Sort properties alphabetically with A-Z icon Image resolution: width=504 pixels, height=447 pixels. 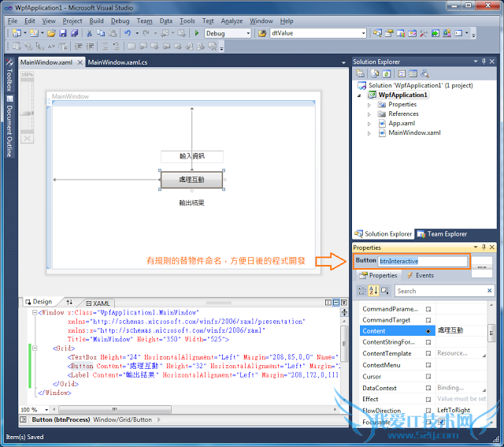pyautogui.click(x=375, y=291)
